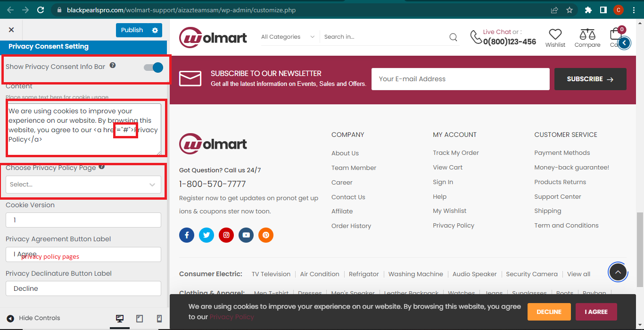Click the browser address bar URL
This screenshot has height=330, width=644.
click(182, 9)
